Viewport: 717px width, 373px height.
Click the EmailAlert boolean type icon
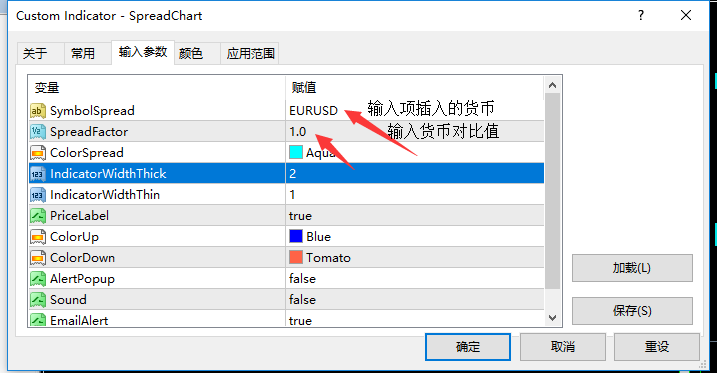coord(37,320)
